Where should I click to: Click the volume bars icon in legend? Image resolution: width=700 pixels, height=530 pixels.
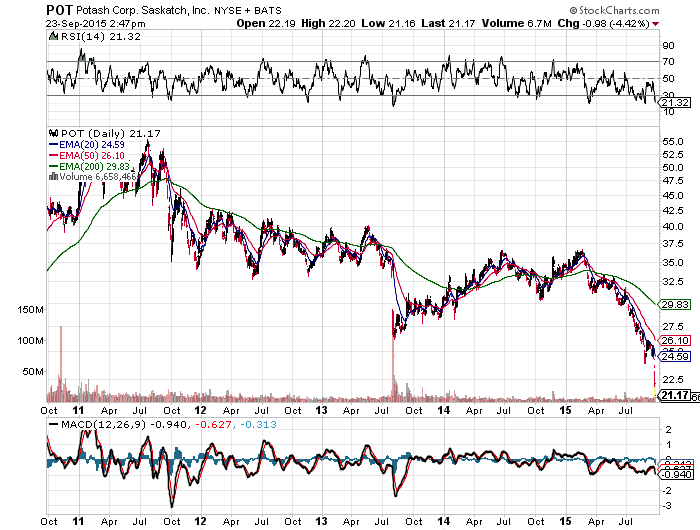(x=53, y=176)
